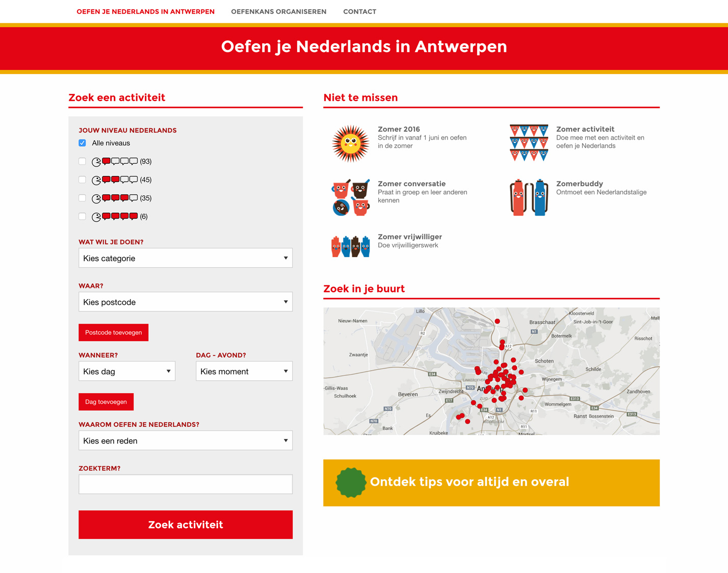728x573 pixels.
Task: Open the Kies postcode dropdown
Action: tap(186, 302)
